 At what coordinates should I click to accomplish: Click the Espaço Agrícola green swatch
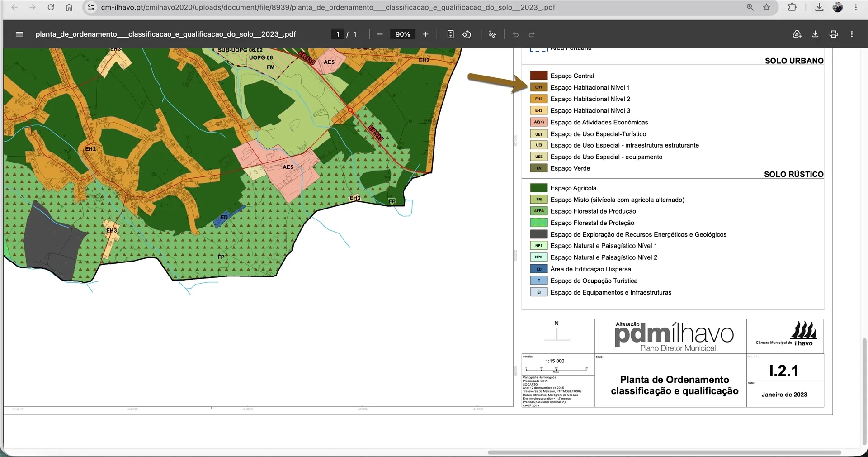click(538, 188)
